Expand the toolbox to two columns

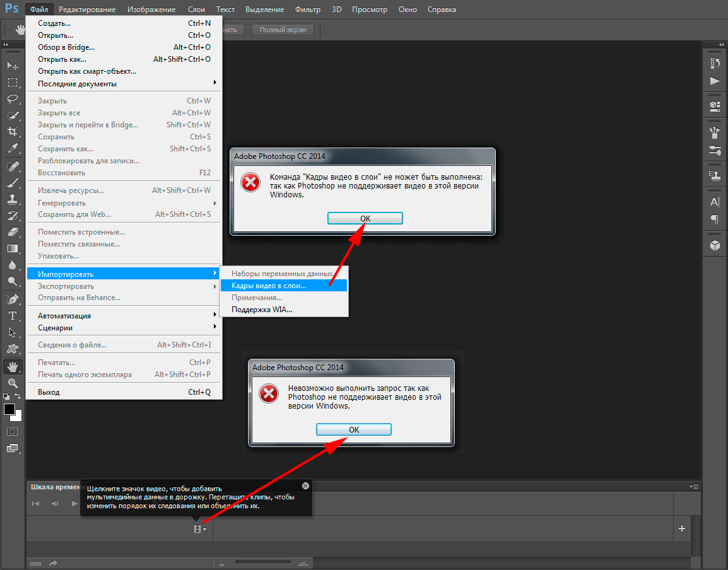6,45
